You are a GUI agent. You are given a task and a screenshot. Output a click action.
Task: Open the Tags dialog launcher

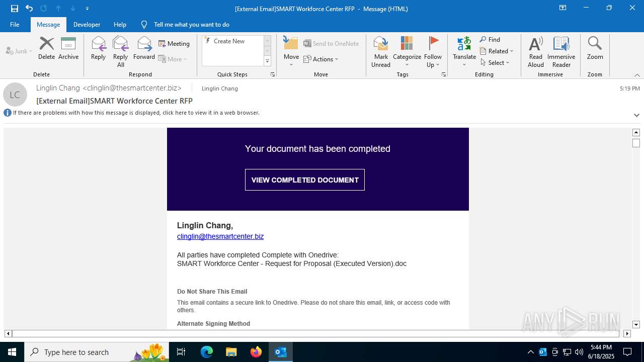444,74
